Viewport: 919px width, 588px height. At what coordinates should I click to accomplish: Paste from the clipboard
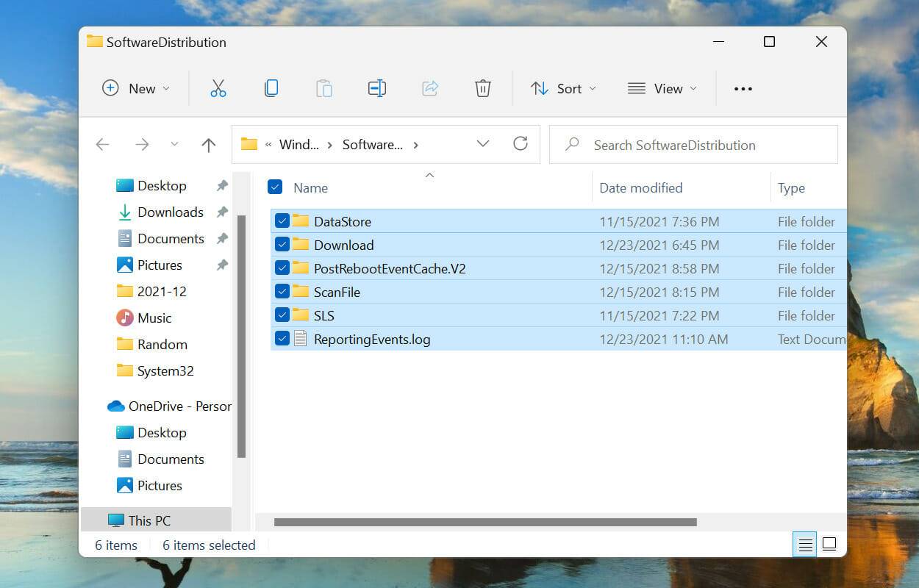click(324, 88)
